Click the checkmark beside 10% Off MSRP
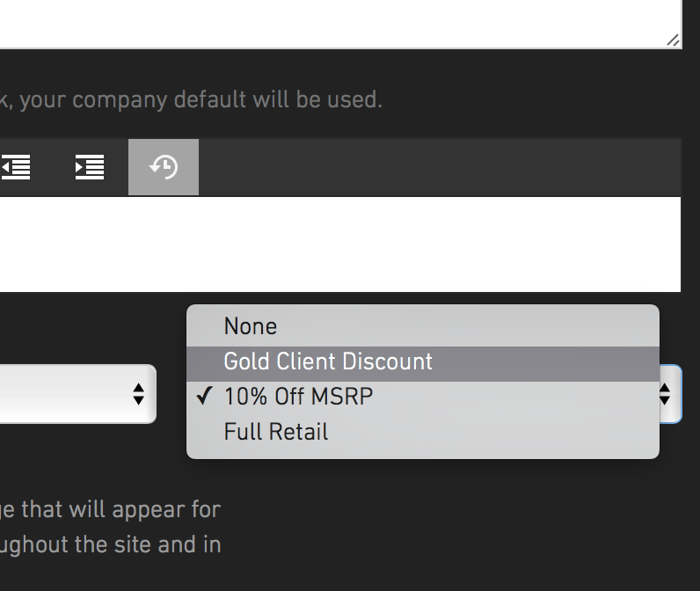Image resolution: width=700 pixels, height=591 pixels. [x=204, y=396]
